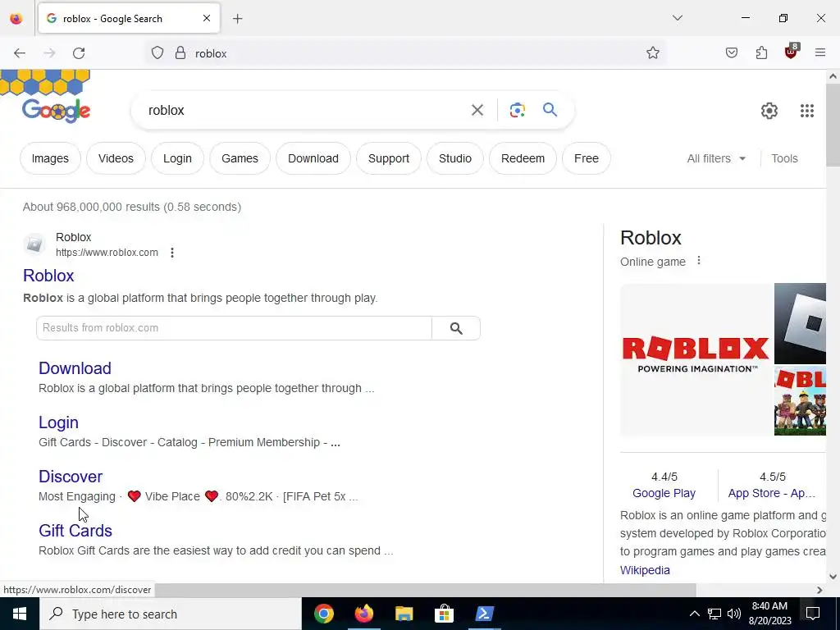This screenshot has height=630, width=840.
Task: Open the network status tray icon
Action: tap(714, 614)
